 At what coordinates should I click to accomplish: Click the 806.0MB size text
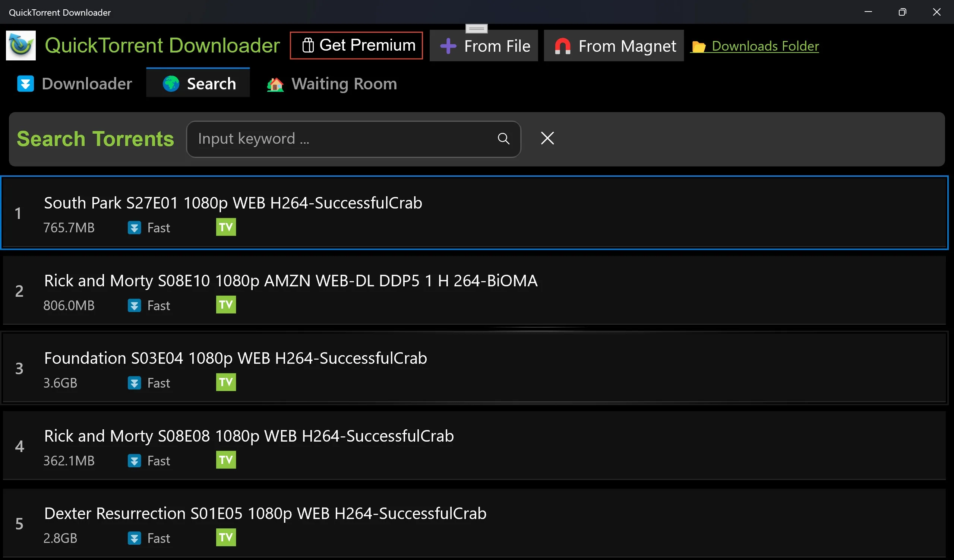[x=69, y=305]
